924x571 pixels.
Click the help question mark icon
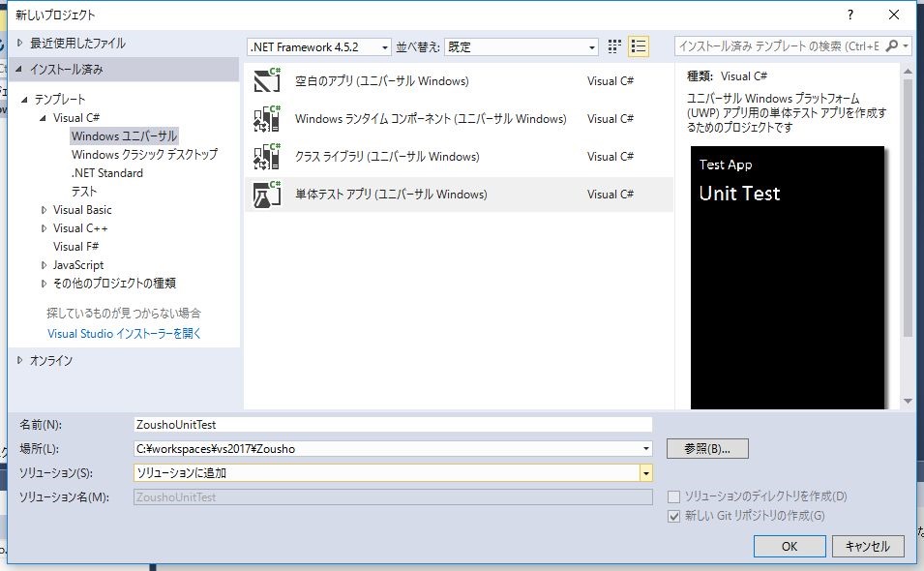(850, 15)
